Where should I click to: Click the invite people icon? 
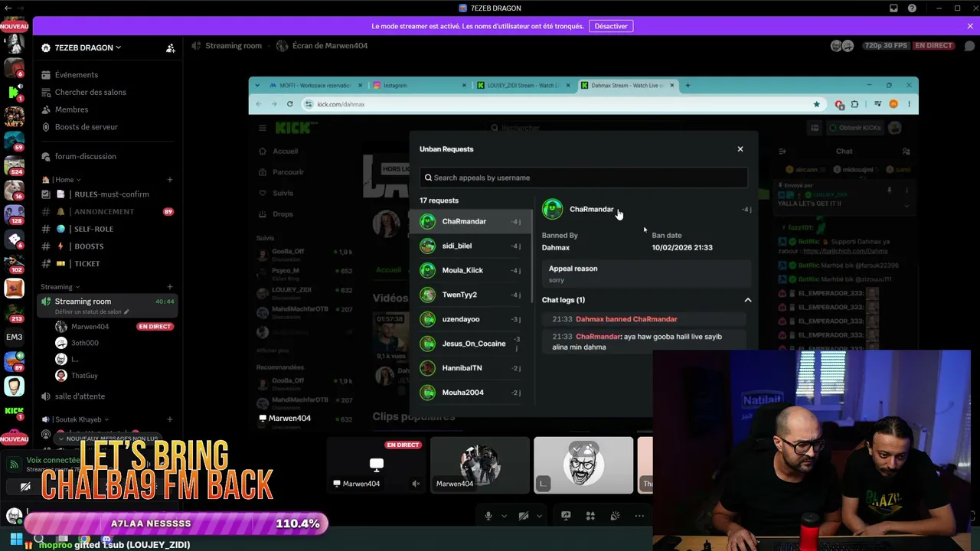pyautogui.click(x=170, y=47)
